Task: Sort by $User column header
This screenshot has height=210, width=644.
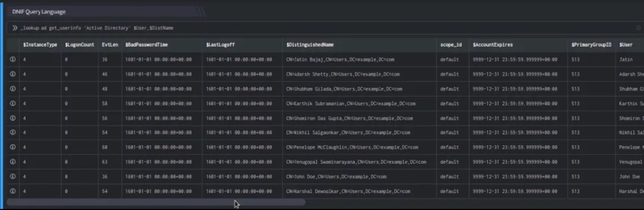Action: (x=626, y=44)
